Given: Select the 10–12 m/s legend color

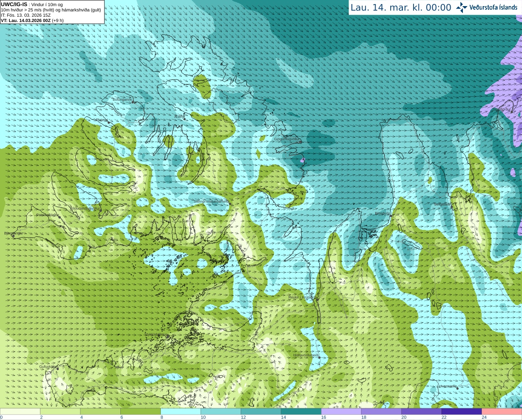Looking at the screenshot, I should (221, 411).
